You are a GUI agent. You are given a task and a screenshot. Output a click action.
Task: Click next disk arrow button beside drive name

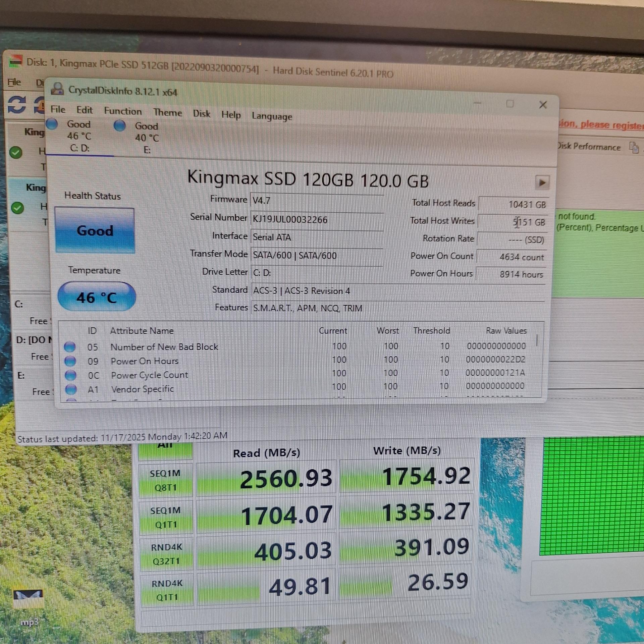click(x=542, y=183)
